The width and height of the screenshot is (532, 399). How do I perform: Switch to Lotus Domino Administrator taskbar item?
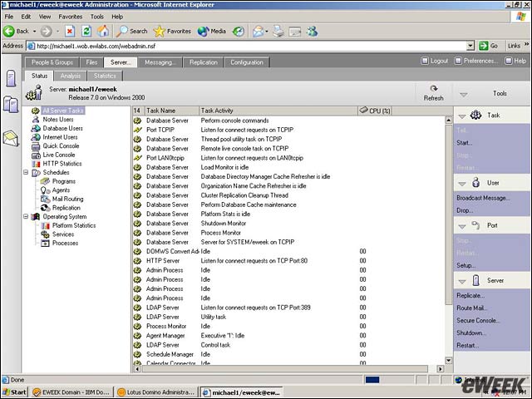point(156,392)
